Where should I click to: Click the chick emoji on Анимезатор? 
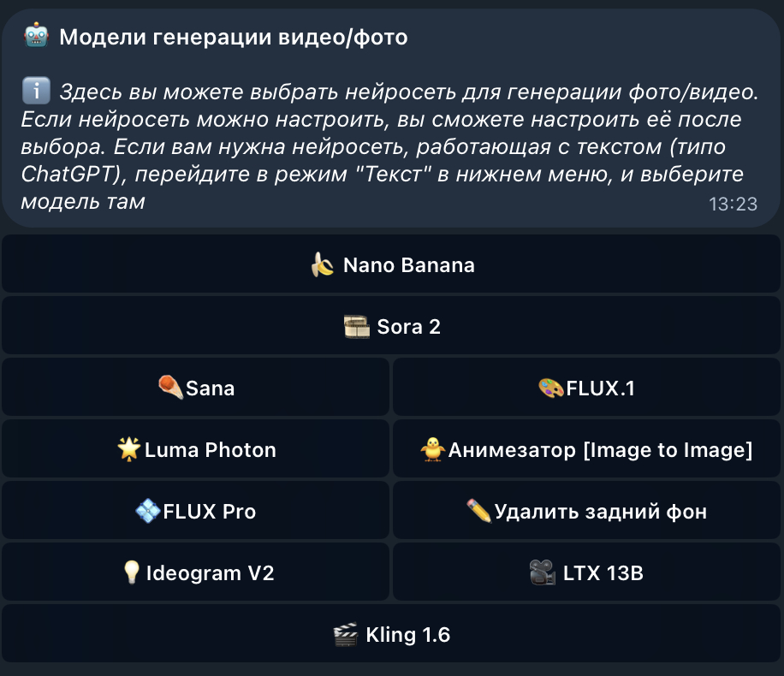(x=432, y=450)
